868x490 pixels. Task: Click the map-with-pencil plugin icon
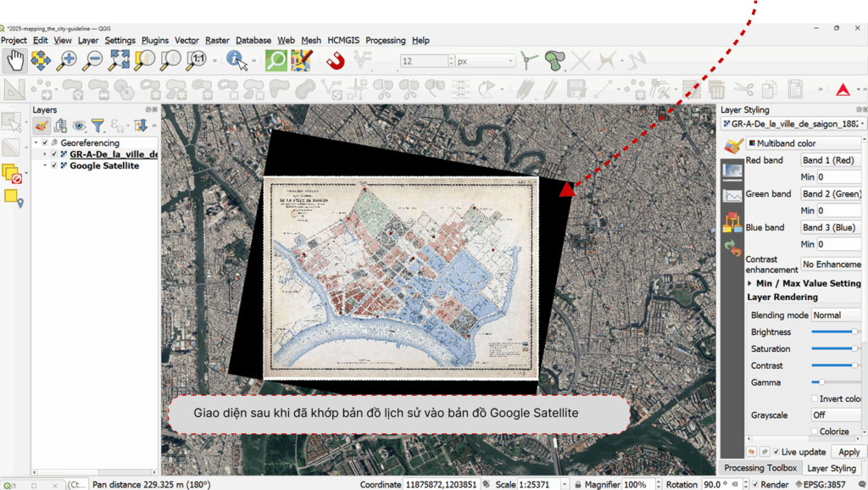pyautogui.click(x=302, y=60)
